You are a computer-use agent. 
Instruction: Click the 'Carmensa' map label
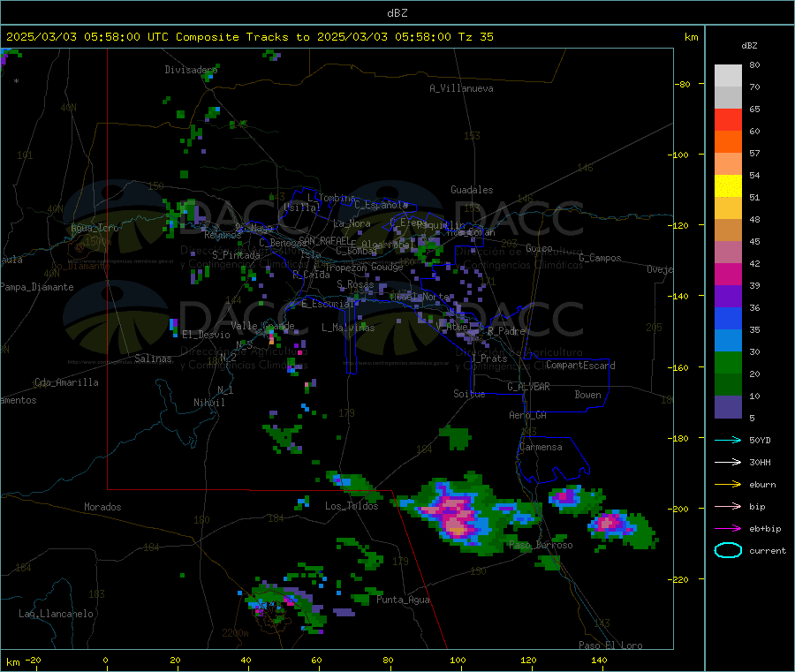point(541,447)
